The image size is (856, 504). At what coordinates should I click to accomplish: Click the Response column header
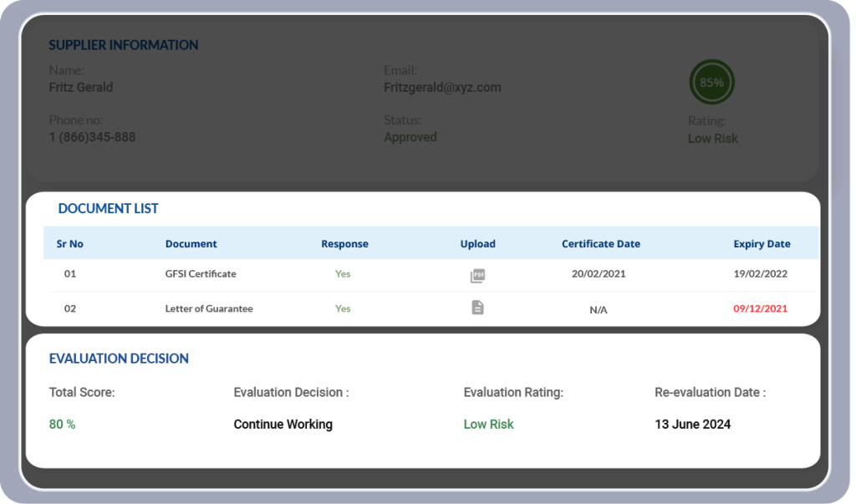pos(344,244)
